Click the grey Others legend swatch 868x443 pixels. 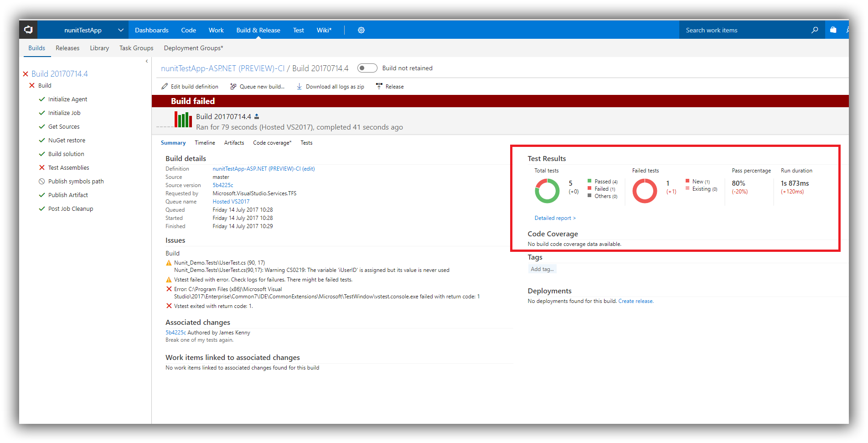[x=589, y=195]
